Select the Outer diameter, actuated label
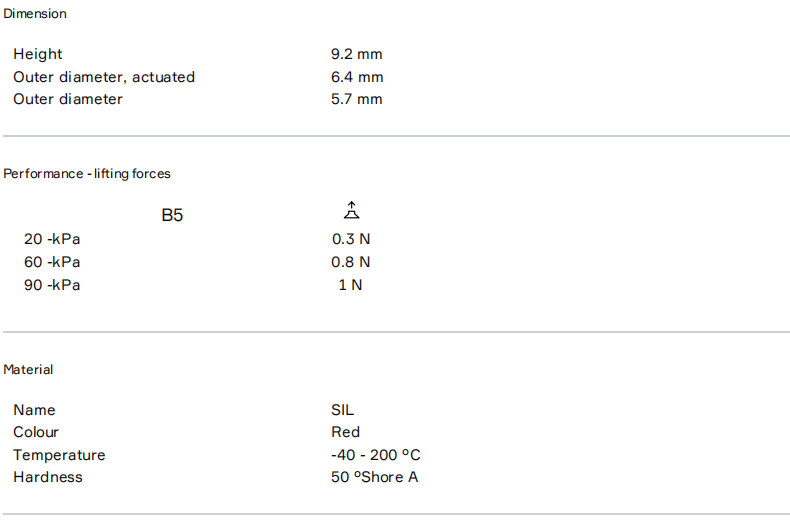 [104, 77]
